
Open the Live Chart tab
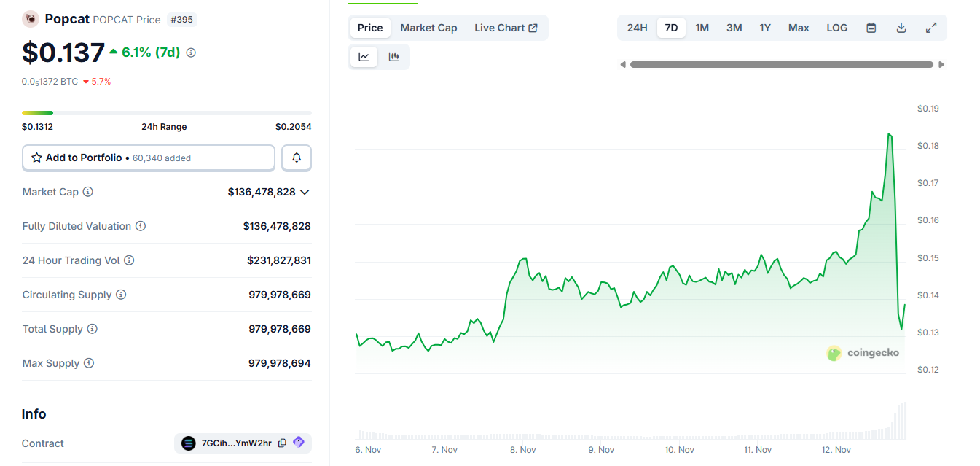pyautogui.click(x=506, y=28)
